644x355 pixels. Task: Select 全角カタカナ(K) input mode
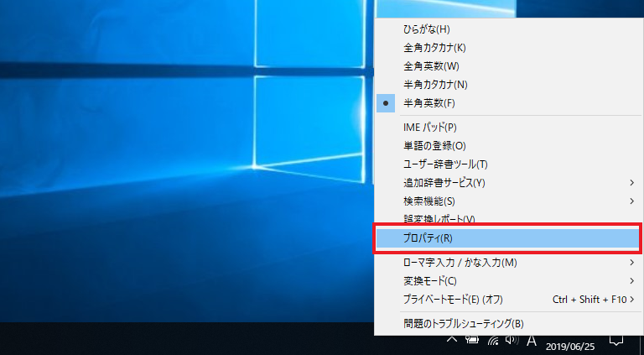click(434, 48)
